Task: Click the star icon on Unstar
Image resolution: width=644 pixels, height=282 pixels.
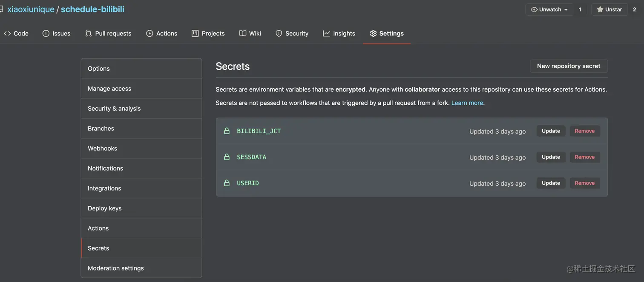Action: (600, 9)
